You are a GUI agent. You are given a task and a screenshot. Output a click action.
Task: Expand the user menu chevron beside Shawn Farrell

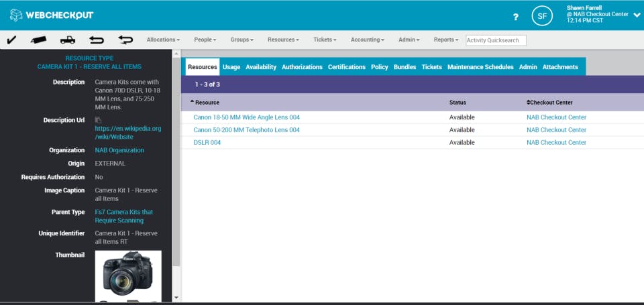[637, 15]
